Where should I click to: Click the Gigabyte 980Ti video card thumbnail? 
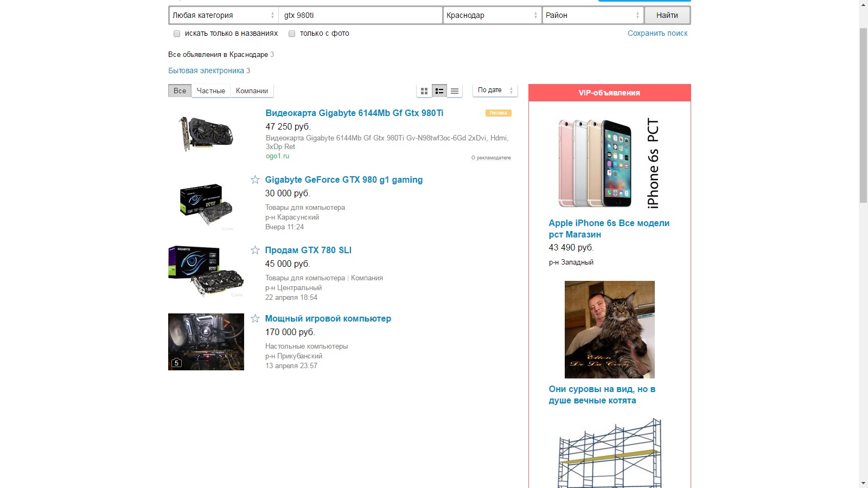[x=206, y=133]
